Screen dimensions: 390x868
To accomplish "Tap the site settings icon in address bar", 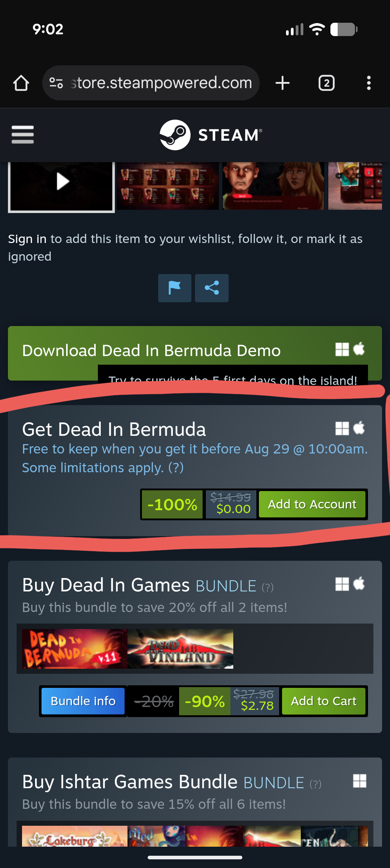I will click(x=56, y=83).
